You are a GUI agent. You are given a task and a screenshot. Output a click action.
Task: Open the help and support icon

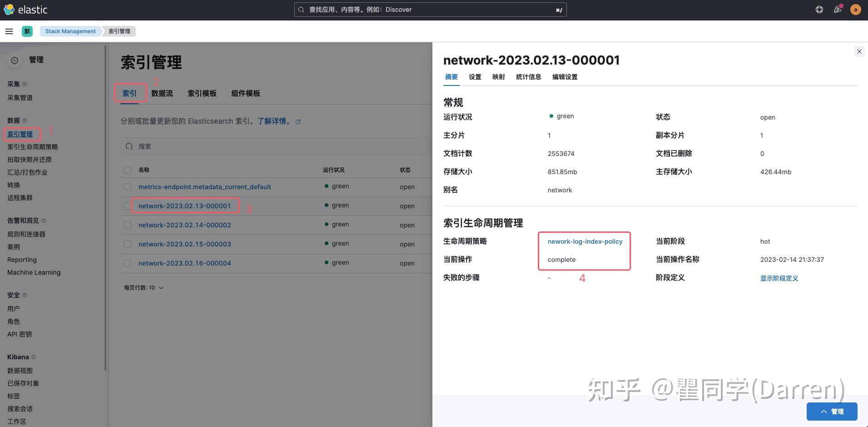819,9
